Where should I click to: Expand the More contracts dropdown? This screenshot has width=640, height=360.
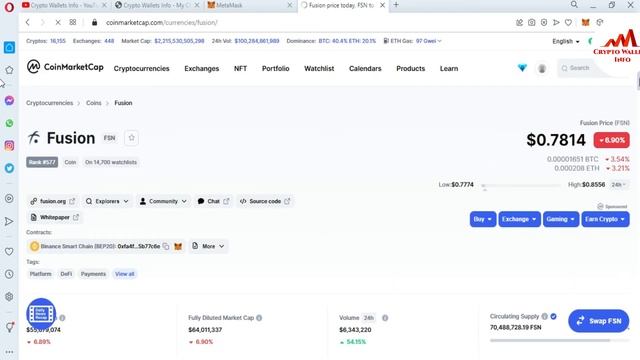tap(208, 246)
